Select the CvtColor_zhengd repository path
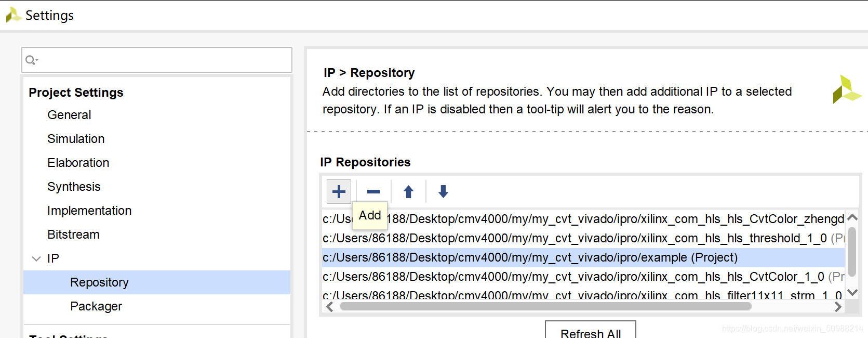Image resolution: width=868 pixels, height=338 pixels. tap(583, 219)
